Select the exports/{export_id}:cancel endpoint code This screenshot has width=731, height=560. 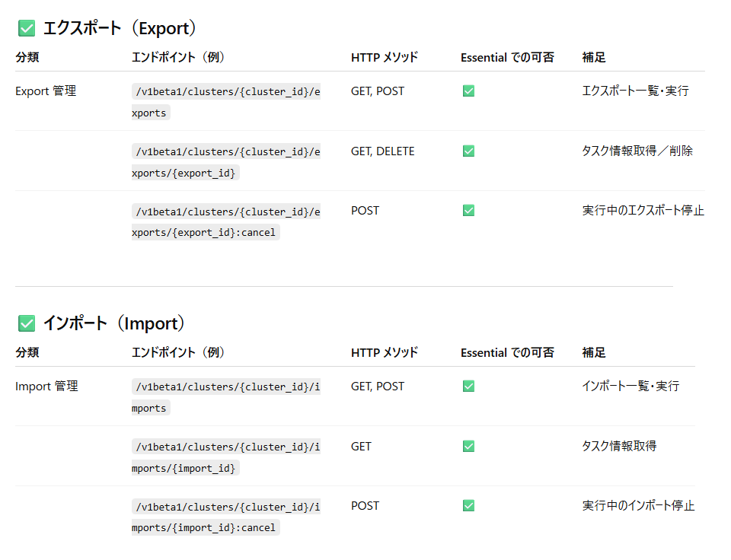(225, 221)
